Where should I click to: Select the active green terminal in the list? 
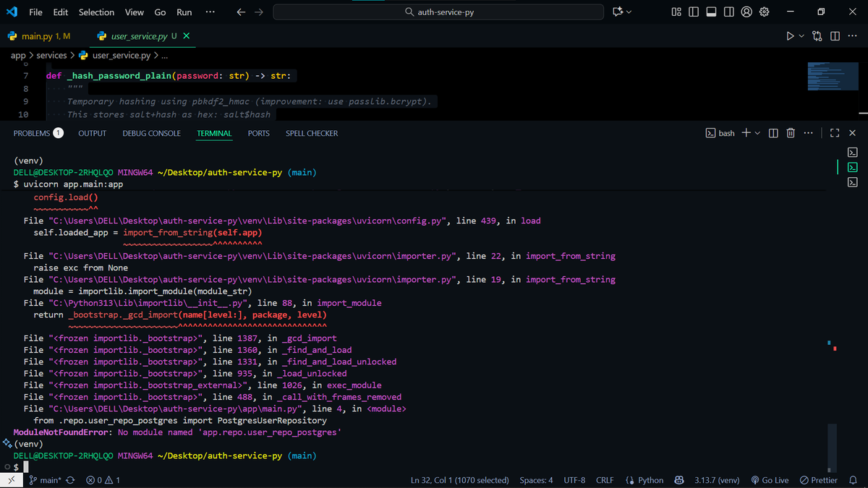(x=852, y=167)
